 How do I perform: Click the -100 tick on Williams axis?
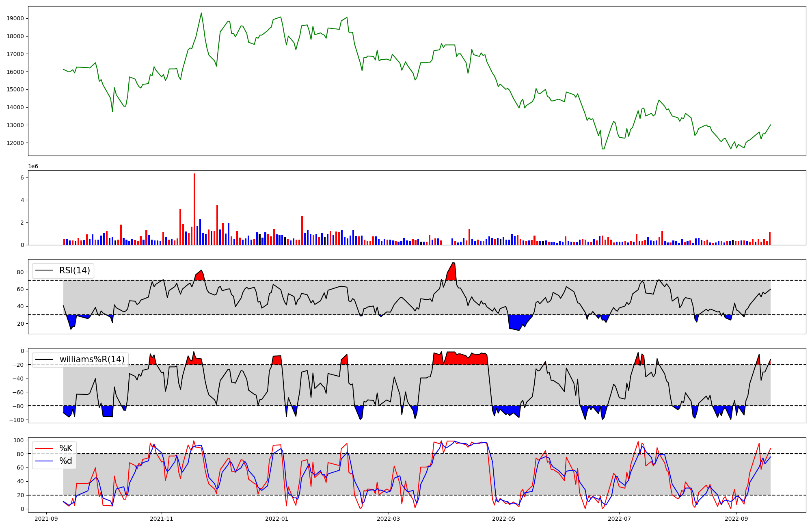(x=17, y=420)
